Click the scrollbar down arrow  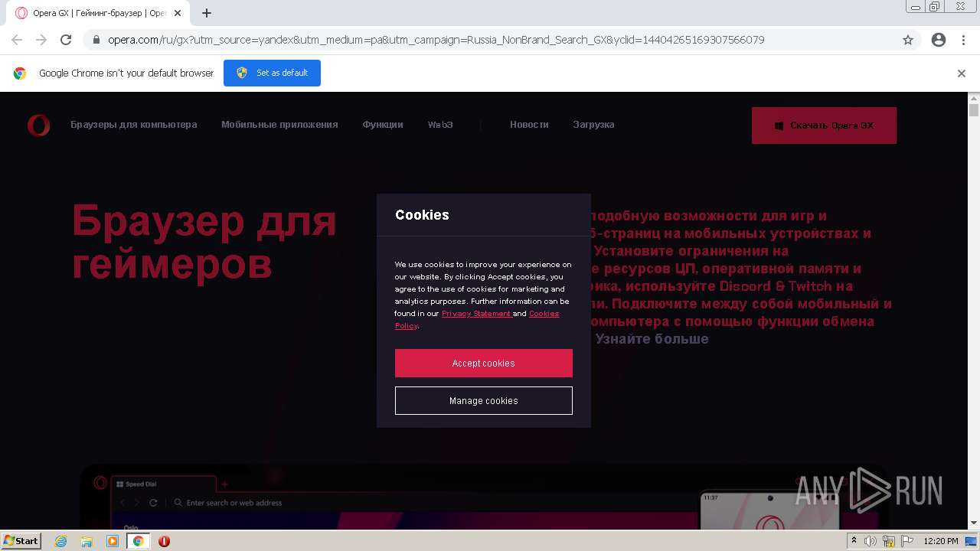[x=974, y=523]
